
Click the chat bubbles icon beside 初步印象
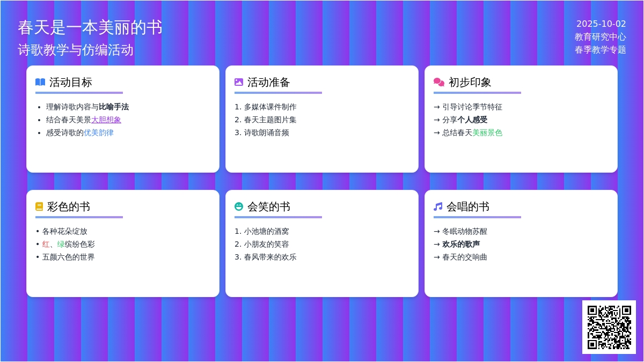[438, 82]
